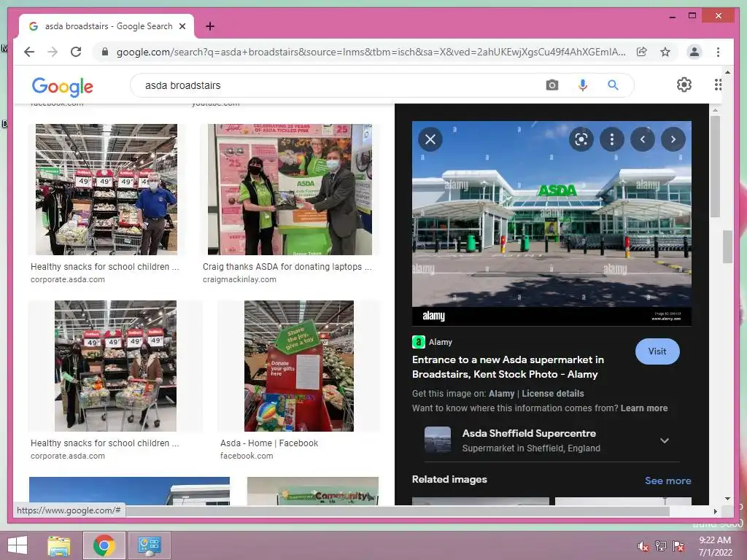747x560 pixels.
Task: Show the previous image in preview
Action: (x=643, y=139)
